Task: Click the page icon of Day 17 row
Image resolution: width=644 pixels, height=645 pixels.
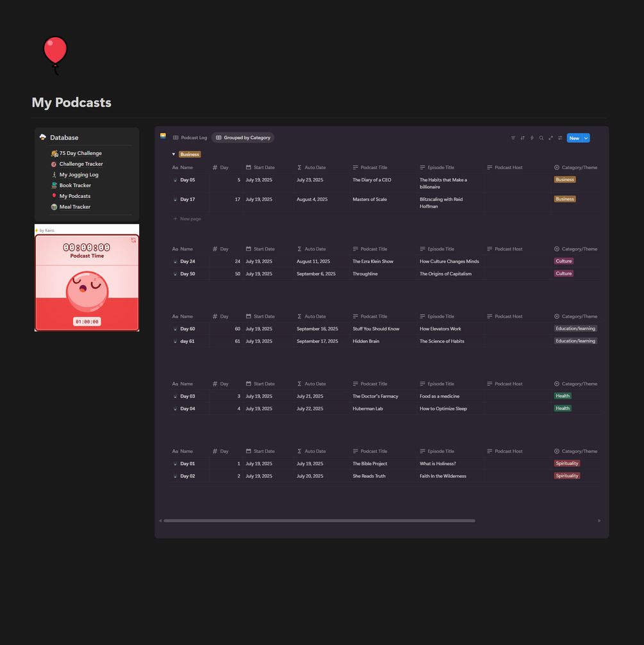Action: (x=176, y=199)
